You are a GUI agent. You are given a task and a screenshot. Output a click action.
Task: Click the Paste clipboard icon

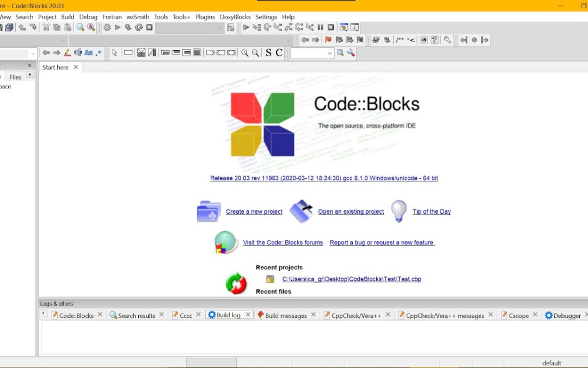pos(68,27)
